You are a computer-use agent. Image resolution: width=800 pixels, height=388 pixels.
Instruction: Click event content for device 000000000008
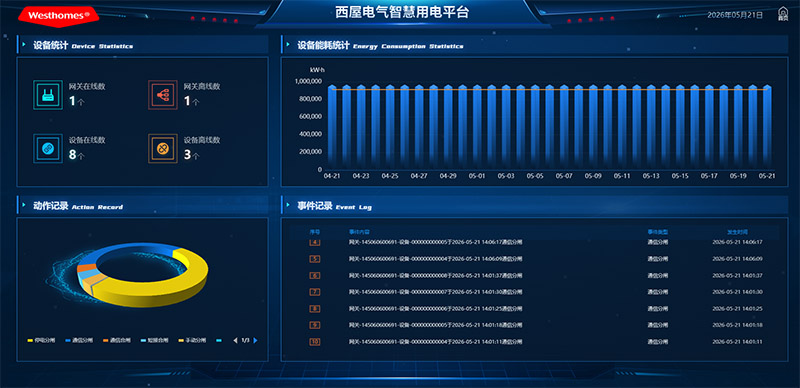click(x=436, y=276)
